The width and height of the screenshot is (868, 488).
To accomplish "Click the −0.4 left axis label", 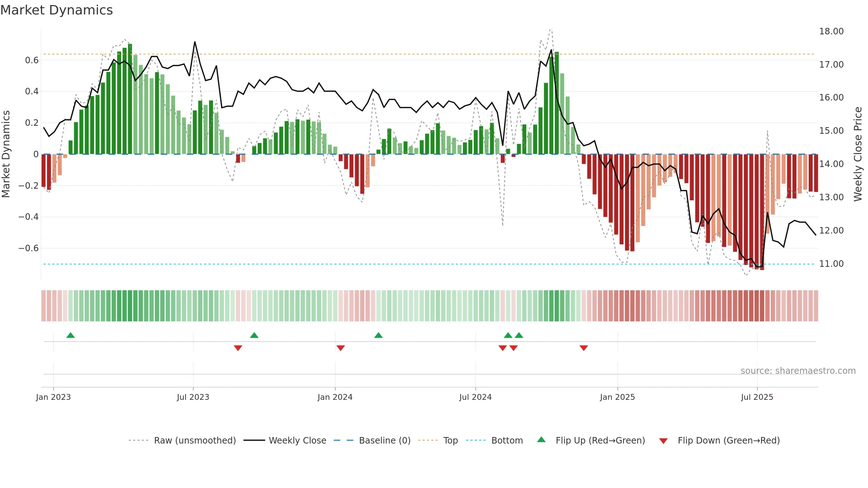I will pos(29,217).
